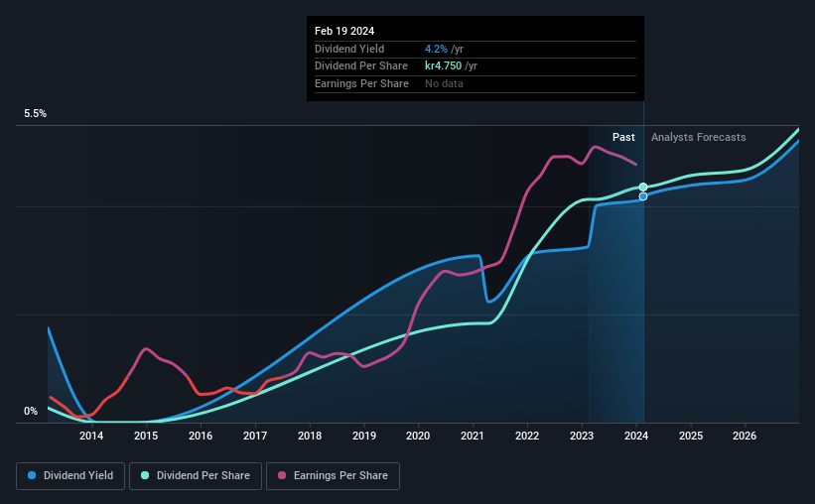Click the 2019 x-axis label
Screen dimensions: 815x504
[x=364, y=436]
